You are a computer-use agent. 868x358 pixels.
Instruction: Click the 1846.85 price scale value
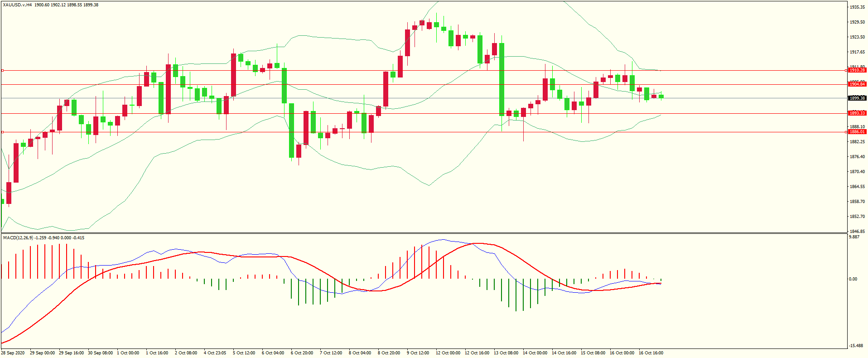[857, 231]
